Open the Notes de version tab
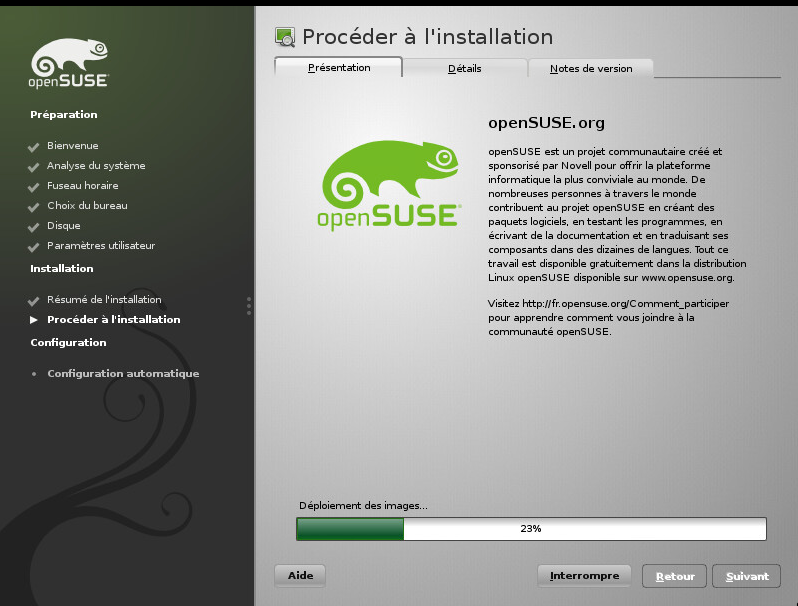Viewport: 798px width, 606px height. 591,68
